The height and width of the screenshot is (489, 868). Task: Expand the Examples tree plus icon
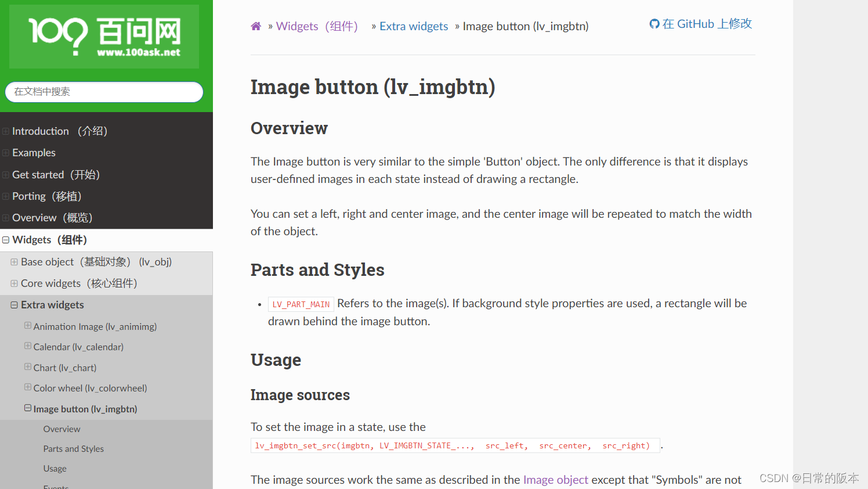pyautogui.click(x=6, y=153)
